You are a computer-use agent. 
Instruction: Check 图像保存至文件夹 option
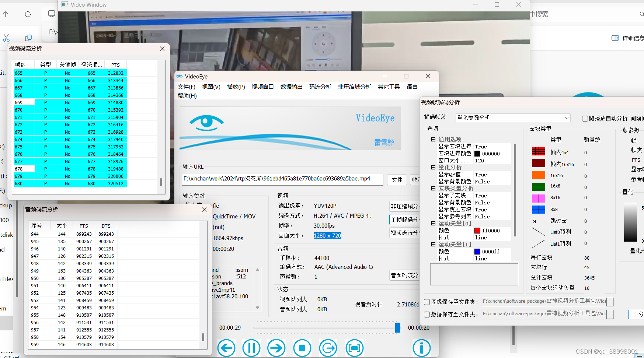427,302
